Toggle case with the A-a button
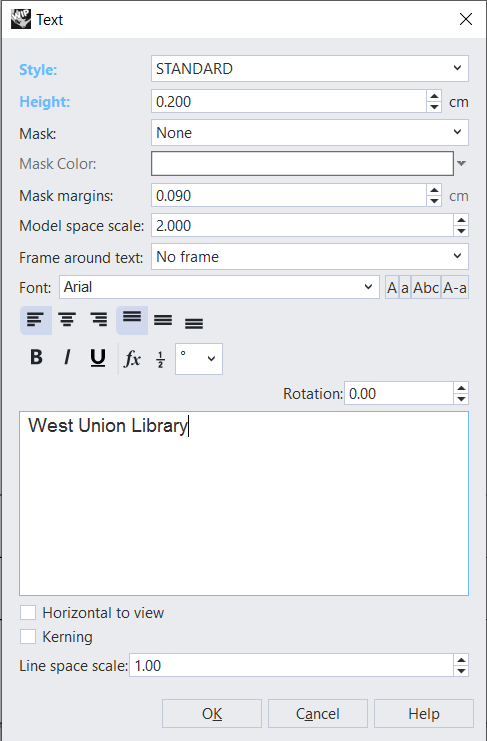 [x=455, y=287]
